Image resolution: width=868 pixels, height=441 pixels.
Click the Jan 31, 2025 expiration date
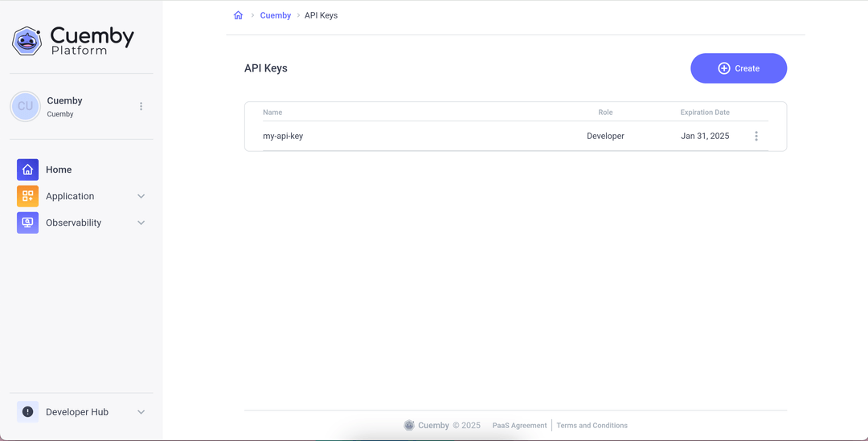(705, 136)
